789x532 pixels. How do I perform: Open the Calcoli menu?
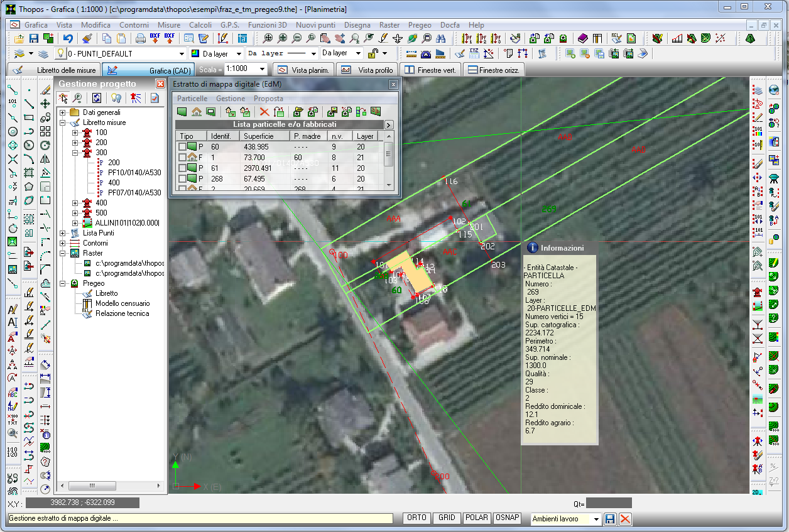pyautogui.click(x=200, y=25)
